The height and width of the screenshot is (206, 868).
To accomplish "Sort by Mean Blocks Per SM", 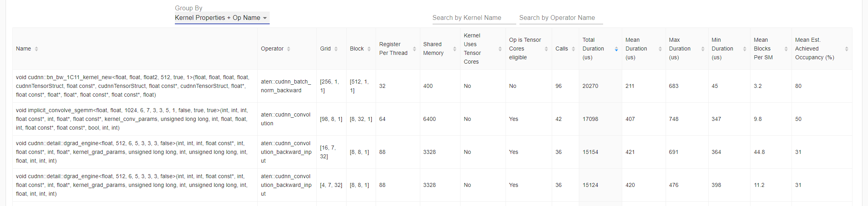I will point(786,49).
